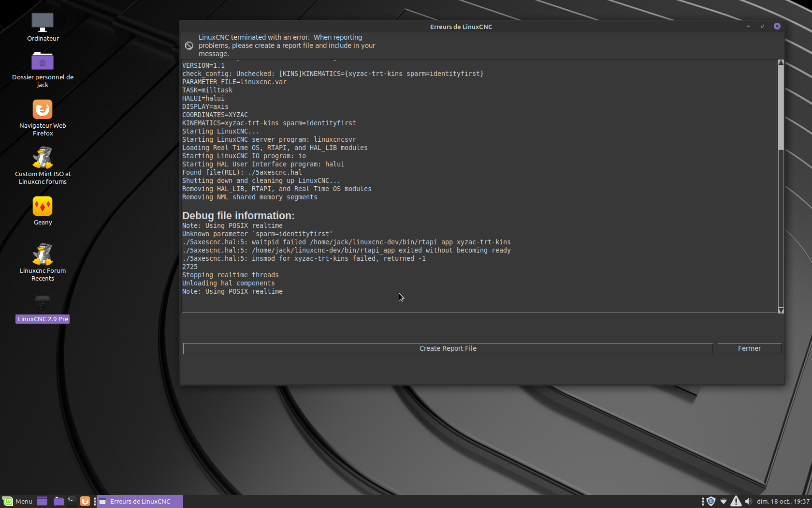Click the 'insmod for xyzac-trt-kins failed' line
The width and height of the screenshot is (812, 508).
(304, 258)
